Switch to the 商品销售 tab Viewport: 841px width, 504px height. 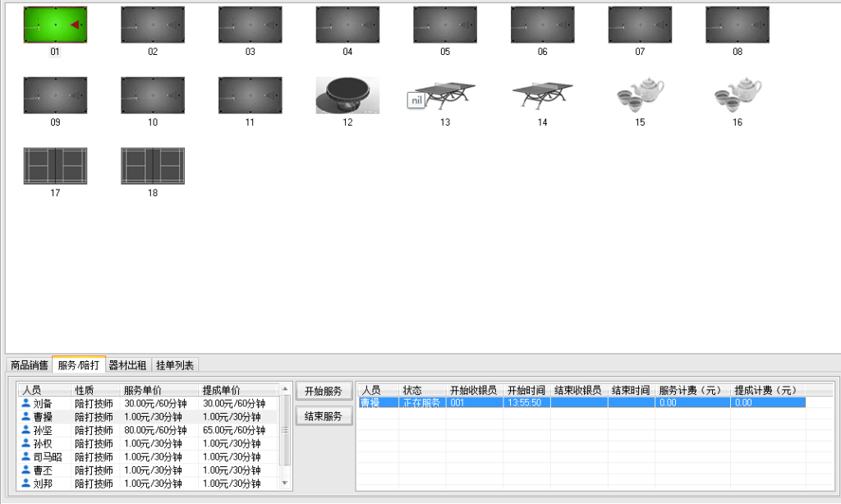click(x=29, y=365)
